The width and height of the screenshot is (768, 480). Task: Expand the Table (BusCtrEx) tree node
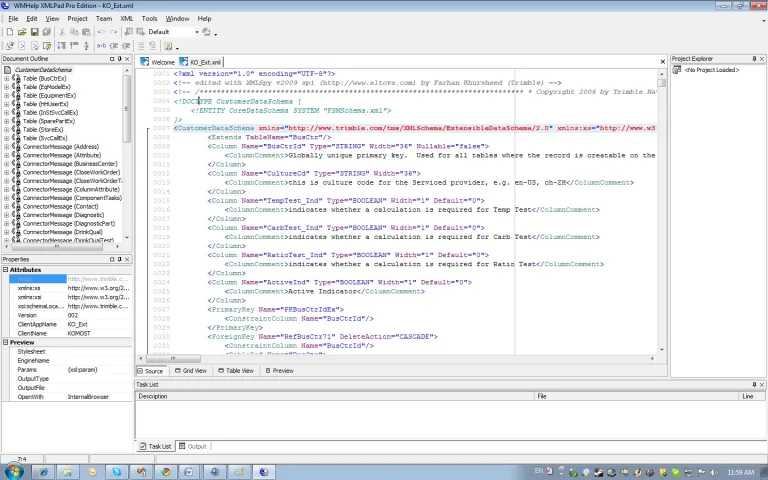click(x=6, y=78)
